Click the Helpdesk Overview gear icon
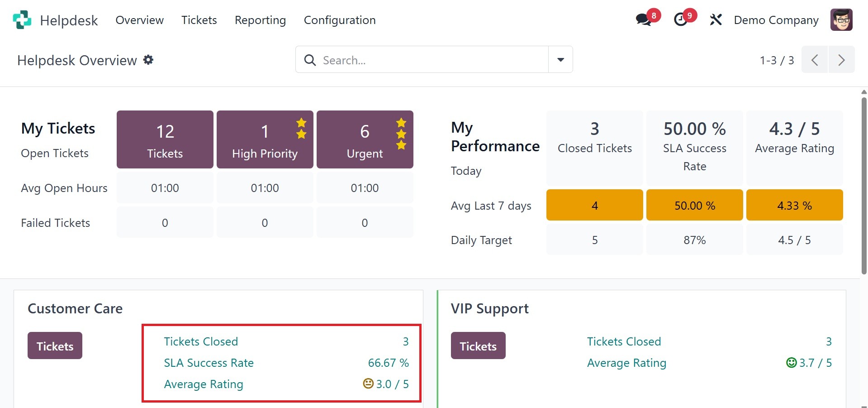 148,60
